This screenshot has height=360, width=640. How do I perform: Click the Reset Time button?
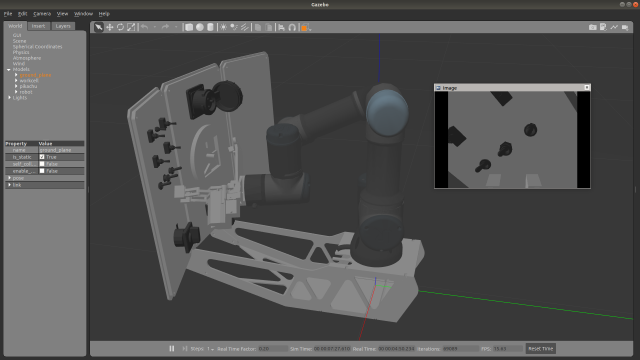pos(540,349)
